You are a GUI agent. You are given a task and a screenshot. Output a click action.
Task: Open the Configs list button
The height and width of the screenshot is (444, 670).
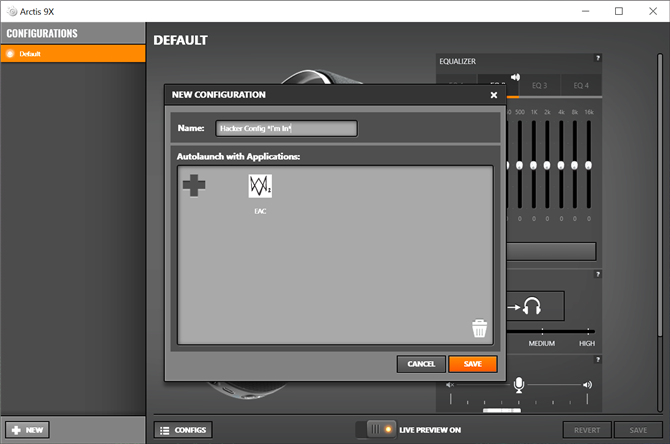[182, 430]
